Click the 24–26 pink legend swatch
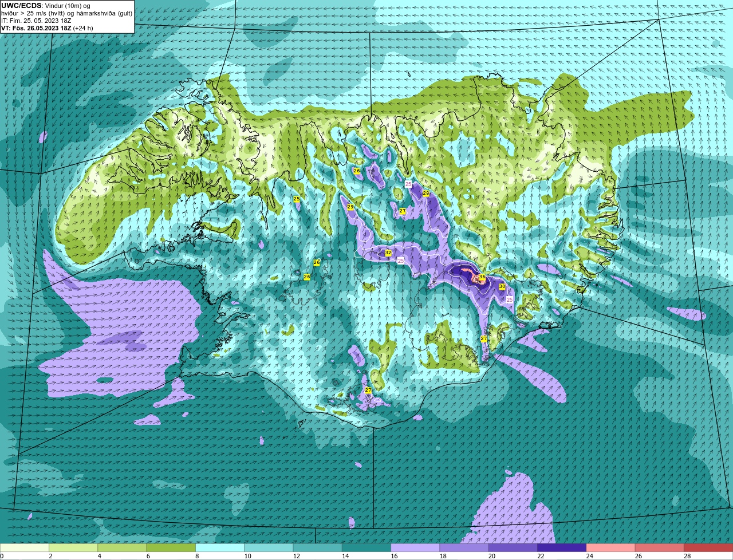Image resolution: width=733 pixels, height=560 pixels. point(610,547)
